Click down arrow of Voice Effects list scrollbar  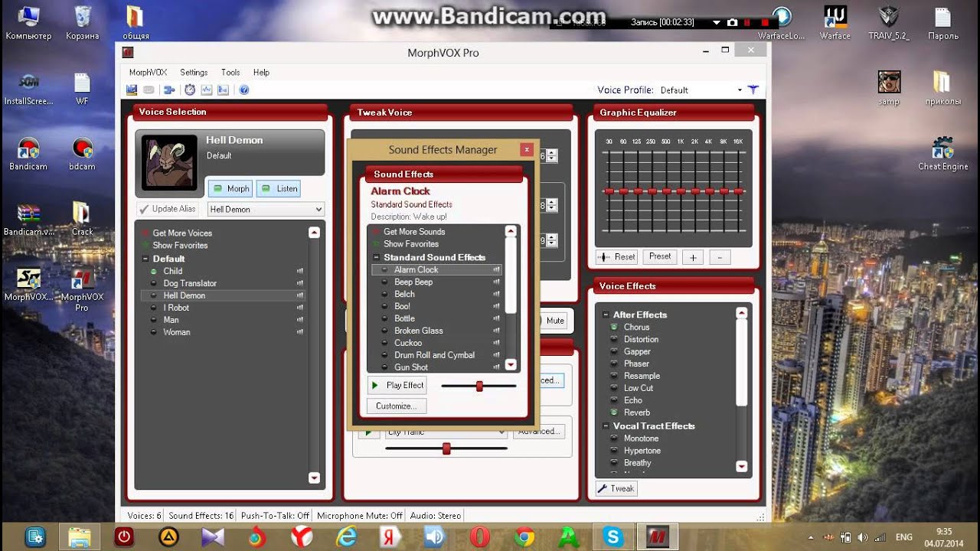click(741, 466)
